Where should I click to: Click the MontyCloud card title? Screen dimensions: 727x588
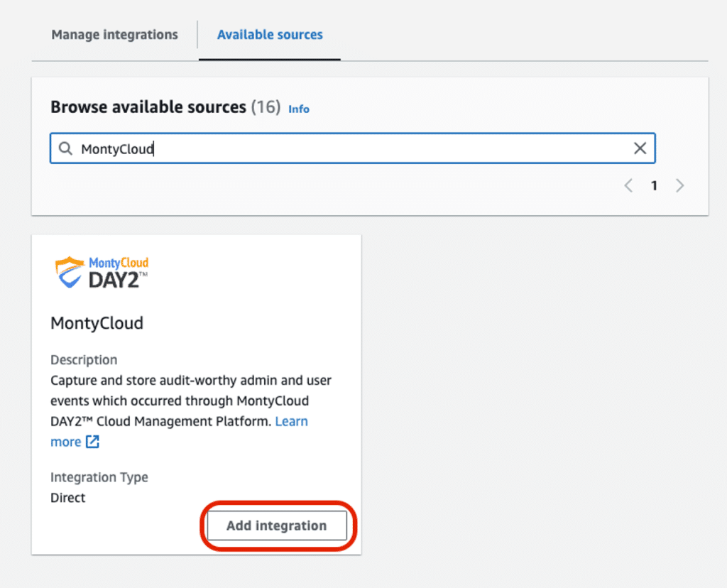pyautogui.click(x=97, y=323)
